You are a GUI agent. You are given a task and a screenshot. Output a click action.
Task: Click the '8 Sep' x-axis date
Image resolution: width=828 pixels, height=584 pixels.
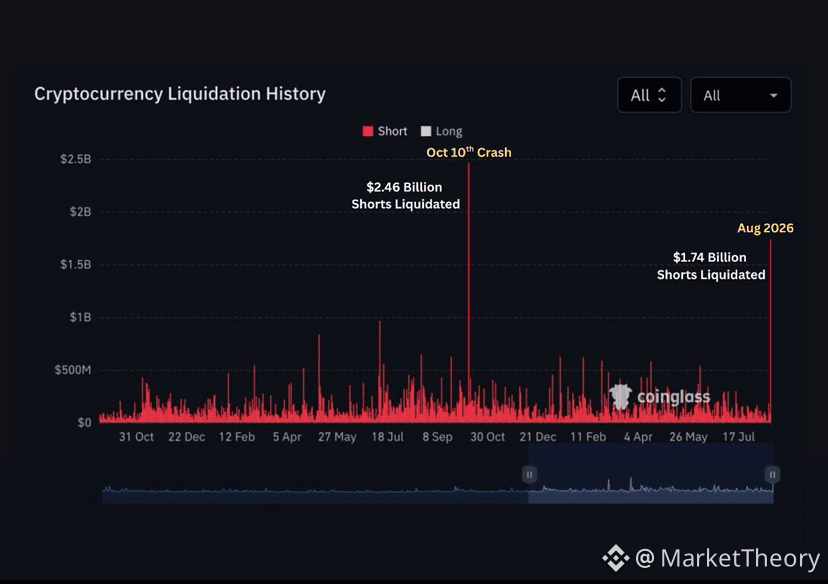[x=437, y=437]
